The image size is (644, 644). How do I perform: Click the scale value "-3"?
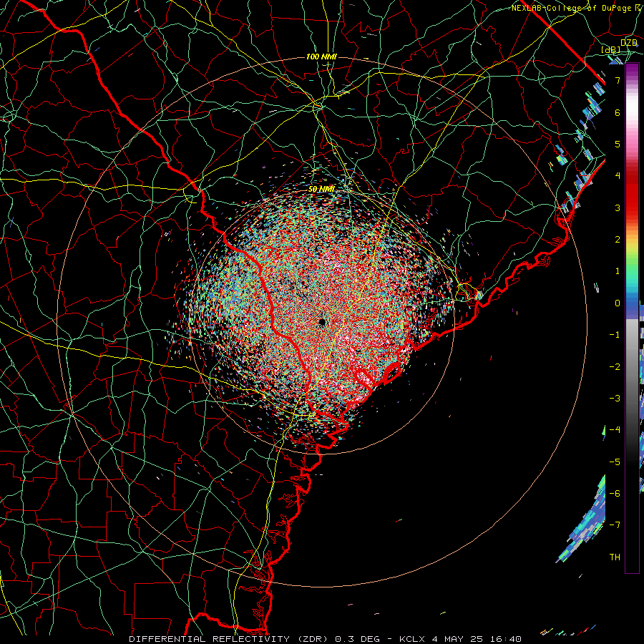(615, 399)
